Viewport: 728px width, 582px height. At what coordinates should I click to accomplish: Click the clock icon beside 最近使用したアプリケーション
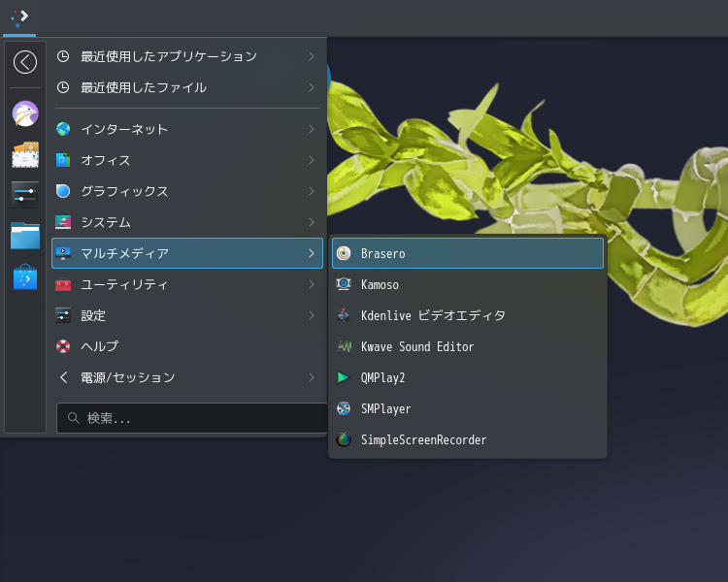[x=63, y=56]
